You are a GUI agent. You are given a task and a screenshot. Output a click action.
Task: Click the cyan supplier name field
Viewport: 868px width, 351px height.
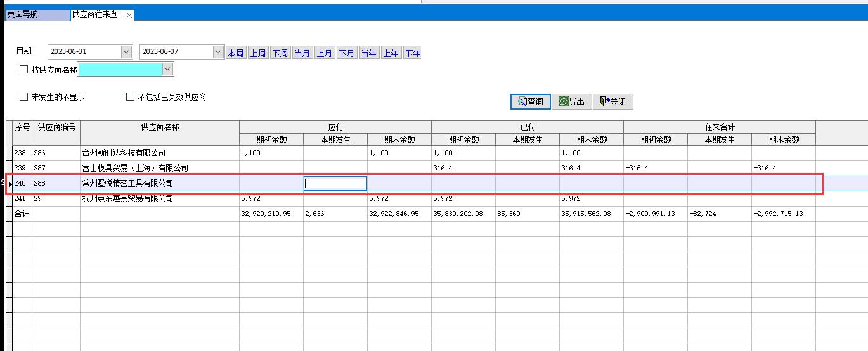[x=120, y=70]
